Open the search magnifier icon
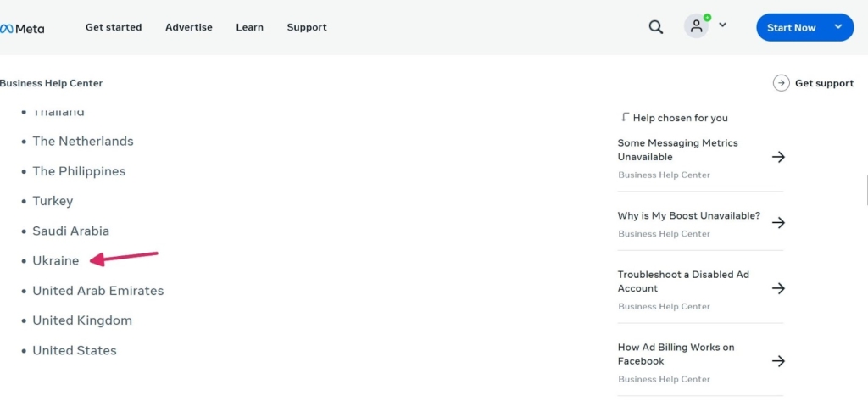This screenshot has height=401, width=868. pos(655,27)
